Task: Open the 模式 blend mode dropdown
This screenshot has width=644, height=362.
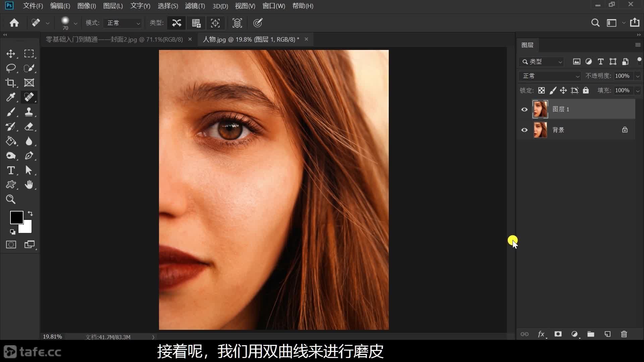Action: [x=123, y=23]
